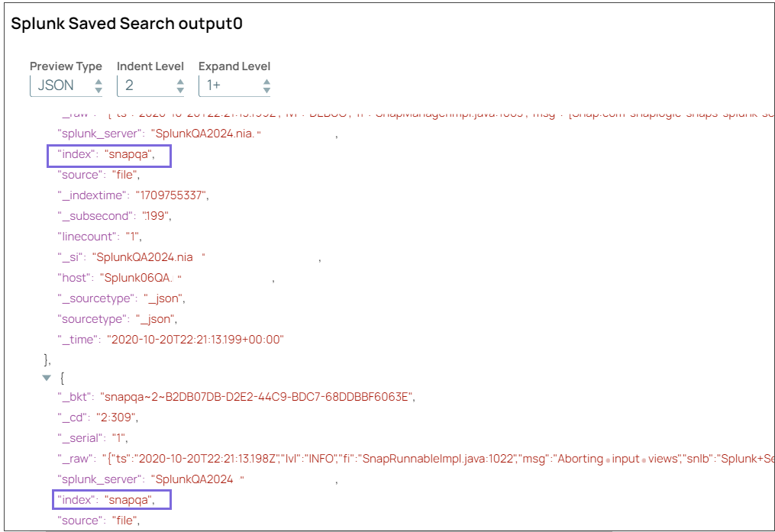Image resolution: width=775 pixels, height=532 pixels.
Task: Select the linecount value 1
Action: point(131,236)
